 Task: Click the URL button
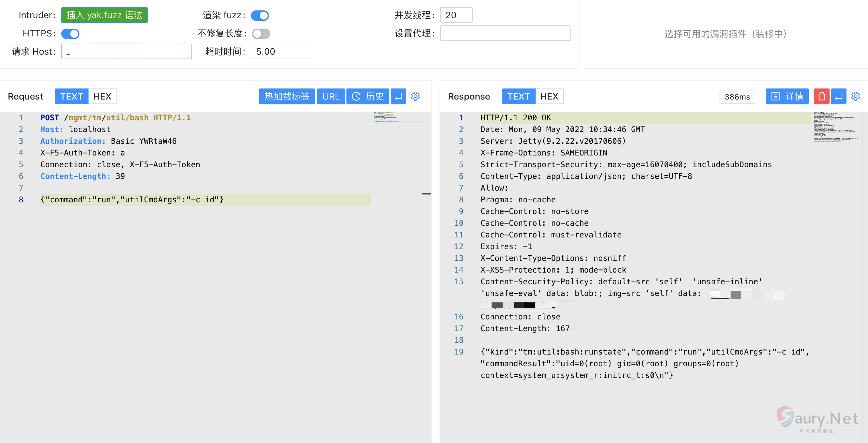pyautogui.click(x=330, y=96)
